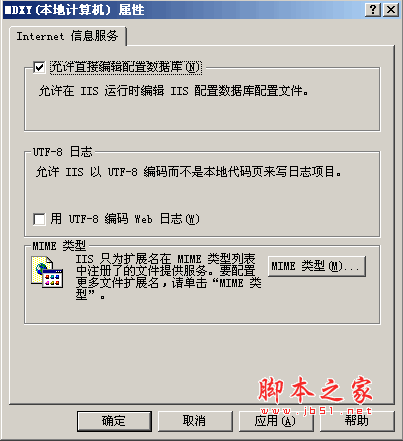
Task: Click the 允许直接编辑配置数据库(N) label text
Action: (125, 67)
